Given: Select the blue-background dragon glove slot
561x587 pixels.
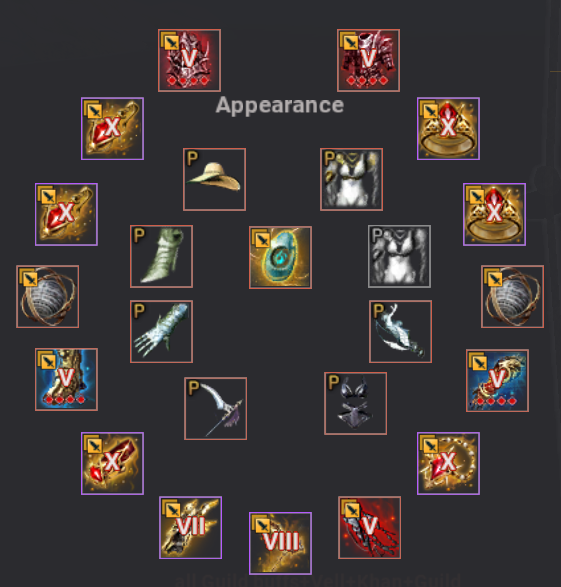Looking at the screenshot, I should (497, 380).
